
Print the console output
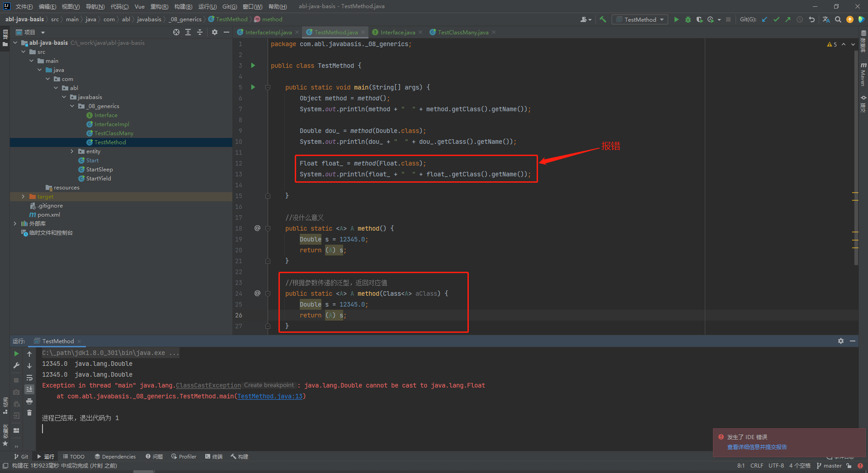pos(29,401)
